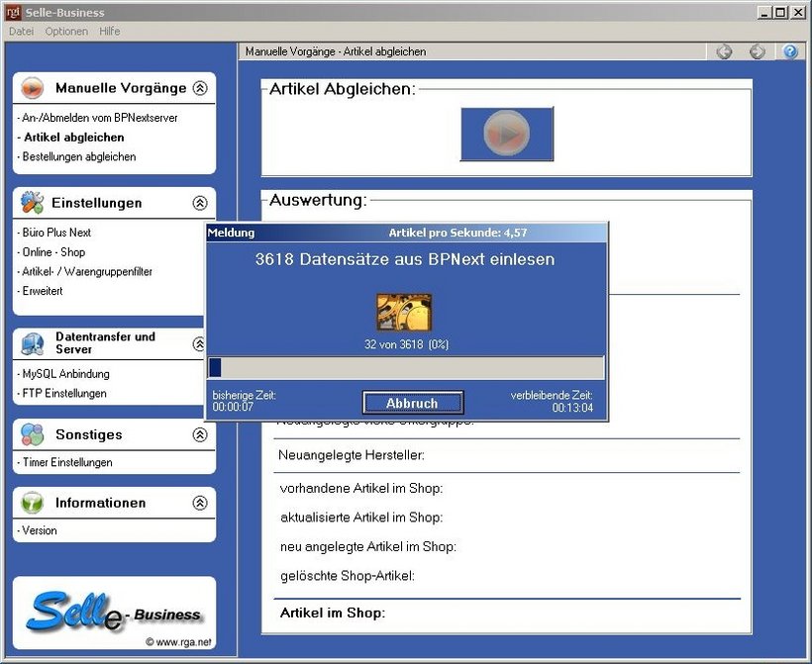Click the Informationen green icon

tap(33, 503)
